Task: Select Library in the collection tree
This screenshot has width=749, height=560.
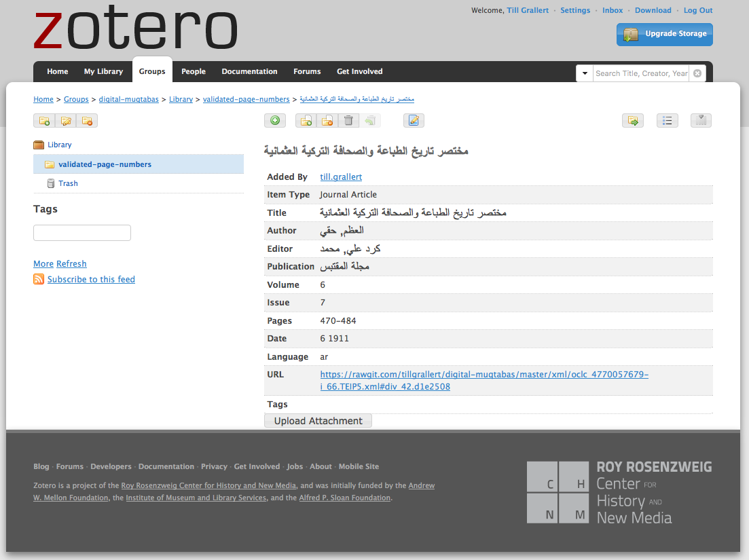Action: pyautogui.click(x=59, y=145)
